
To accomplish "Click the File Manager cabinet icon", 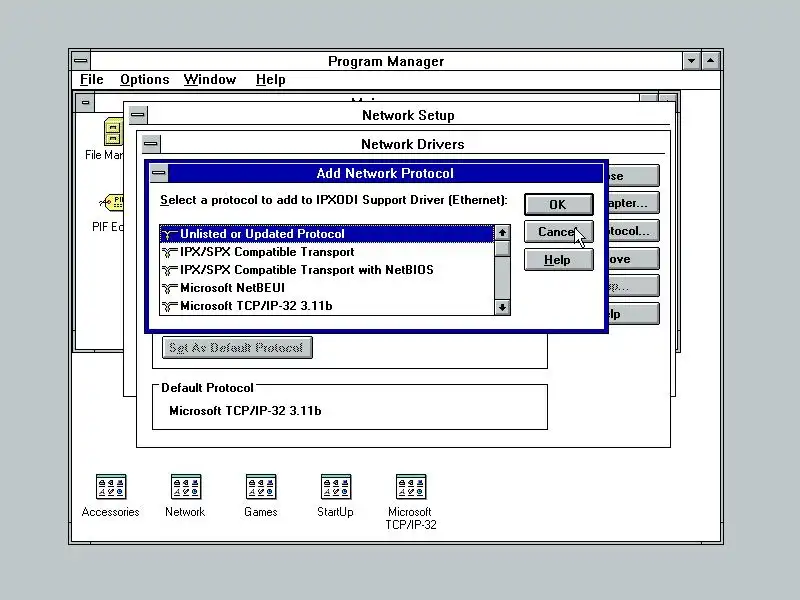I will pyautogui.click(x=113, y=132).
